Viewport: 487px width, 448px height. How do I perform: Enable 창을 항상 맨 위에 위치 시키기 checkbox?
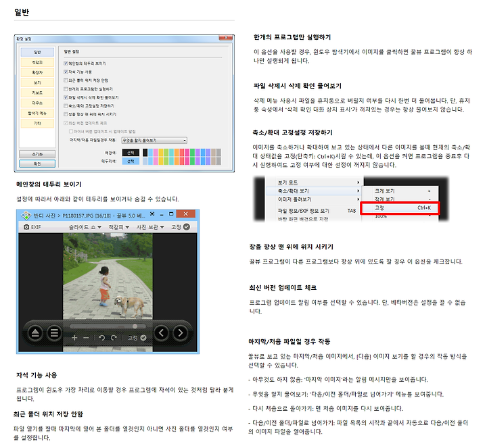66,114
